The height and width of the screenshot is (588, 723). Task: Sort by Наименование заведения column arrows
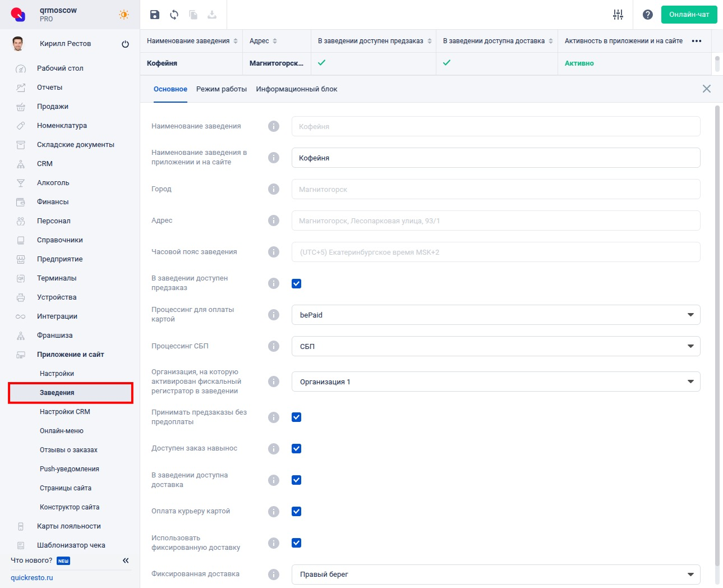[236, 41]
